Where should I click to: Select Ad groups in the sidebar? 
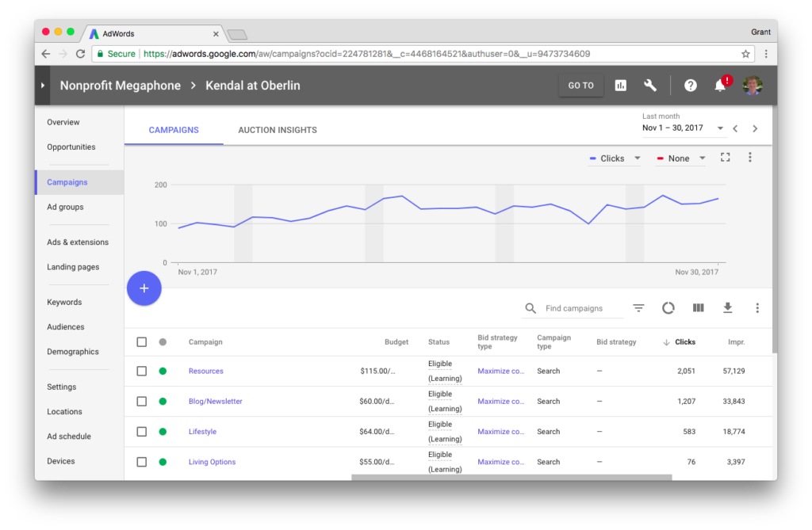65,207
